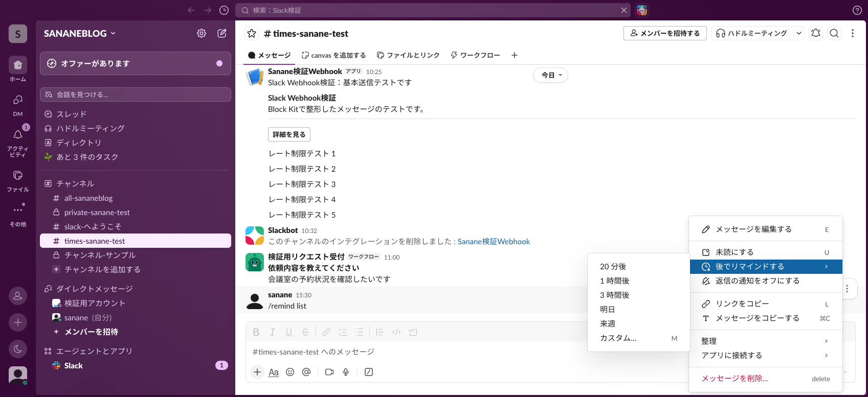Image resolution: width=868 pixels, height=397 pixels.
Task: Open channel more options kebab menu
Action: coord(852,33)
